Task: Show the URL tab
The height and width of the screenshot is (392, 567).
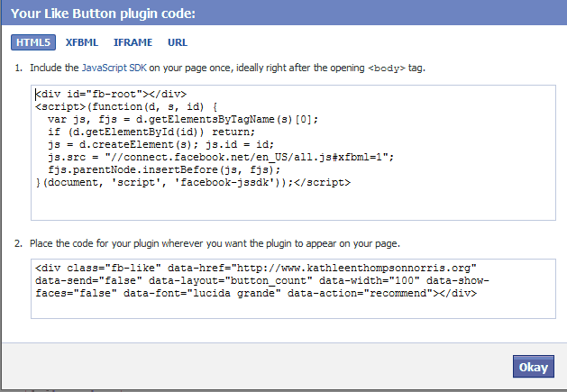Action: point(178,42)
